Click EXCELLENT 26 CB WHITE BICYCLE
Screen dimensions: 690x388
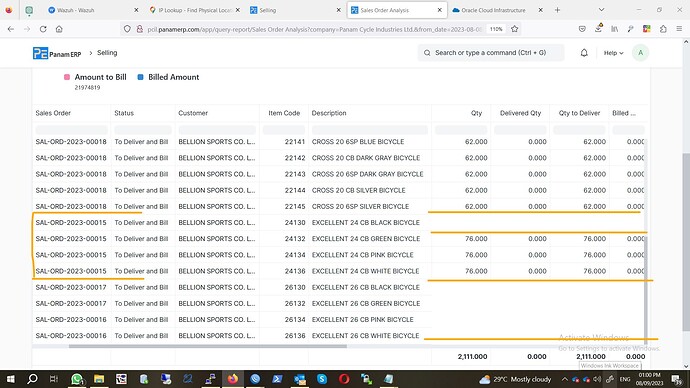(365, 336)
